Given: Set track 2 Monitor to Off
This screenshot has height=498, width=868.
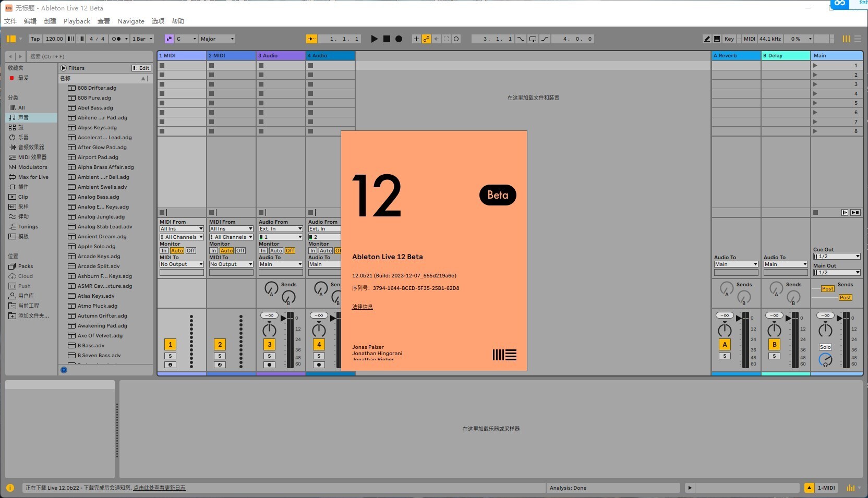Looking at the screenshot, I should [240, 251].
